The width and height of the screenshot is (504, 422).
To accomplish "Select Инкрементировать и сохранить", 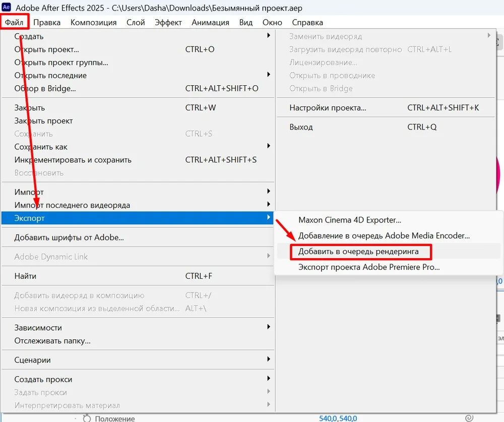I will 73,160.
